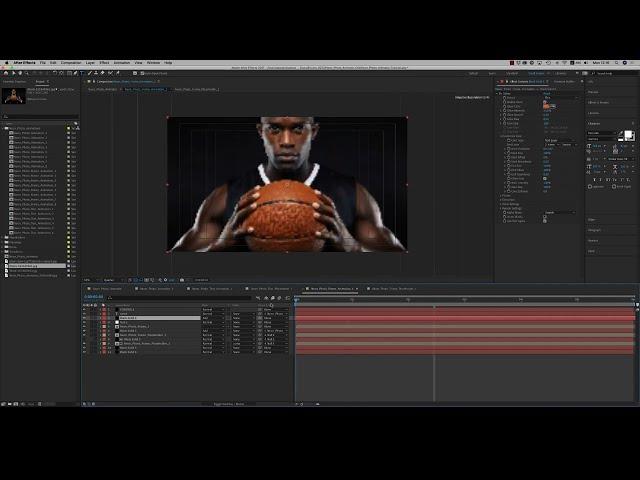Click the white fill color swatch in Character panel
640x480 pixels.
(x=628, y=134)
